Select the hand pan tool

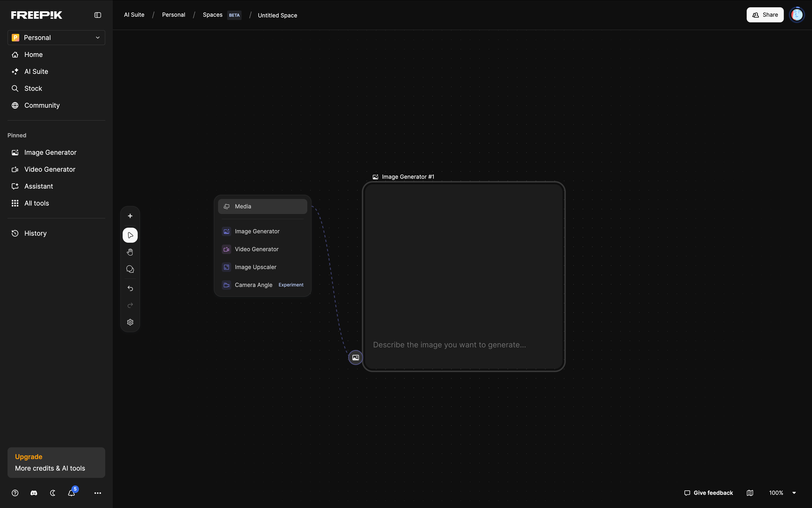(x=130, y=252)
